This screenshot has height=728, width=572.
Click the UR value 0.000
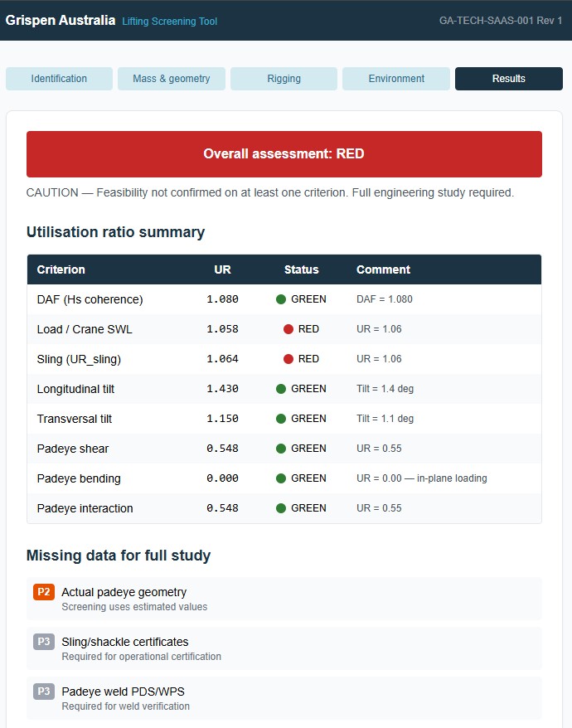pyautogui.click(x=222, y=478)
